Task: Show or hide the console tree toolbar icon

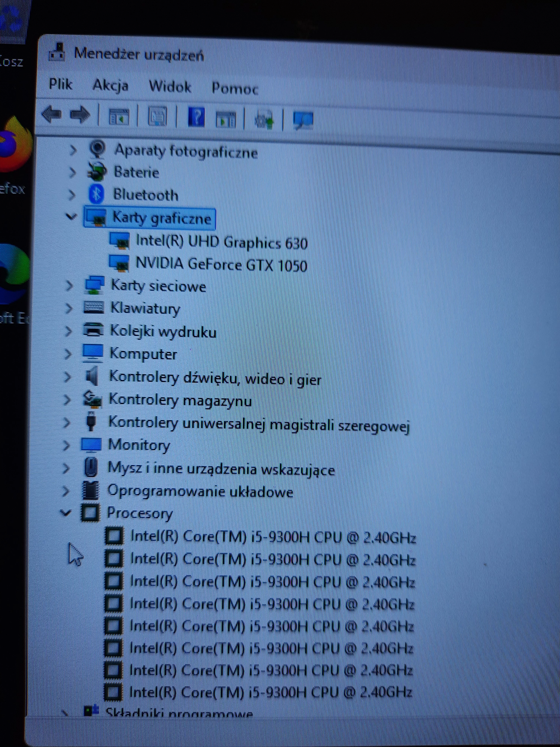Action: pyautogui.click(x=119, y=117)
